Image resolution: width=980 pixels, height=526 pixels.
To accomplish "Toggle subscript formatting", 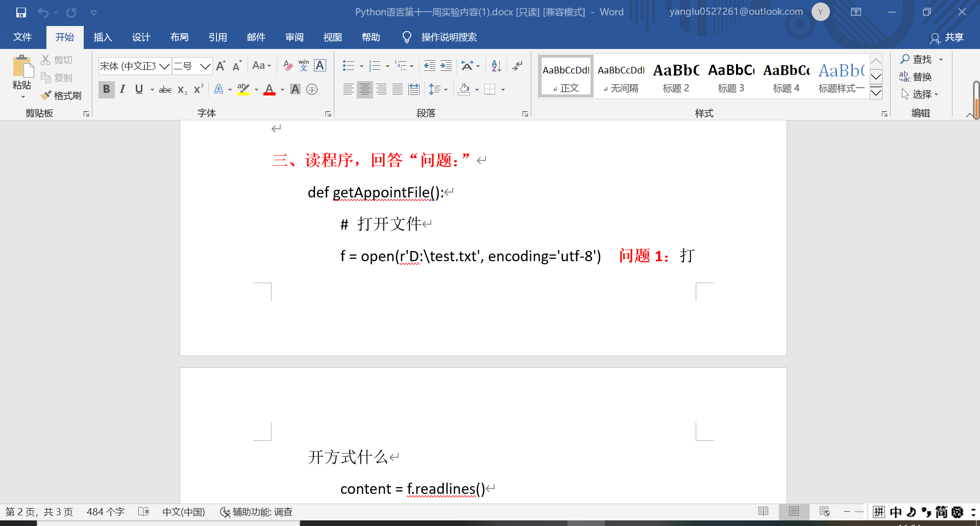I will [182, 90].
